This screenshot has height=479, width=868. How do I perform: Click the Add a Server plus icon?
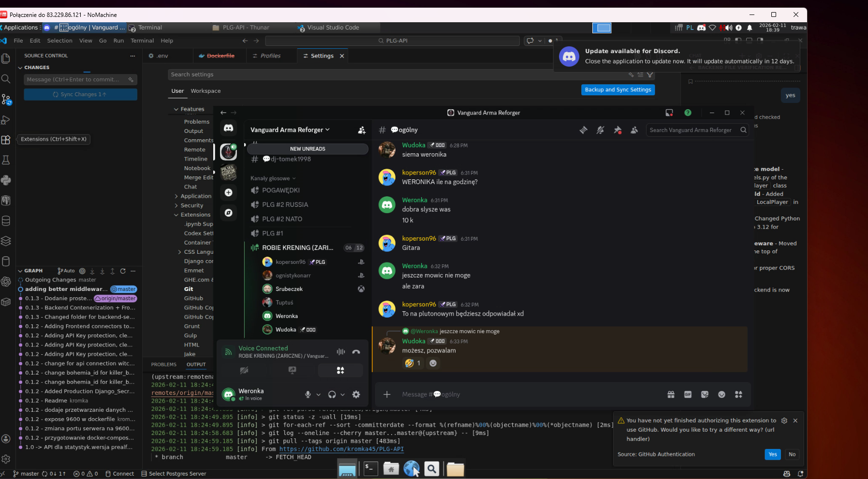click(228, 192)
